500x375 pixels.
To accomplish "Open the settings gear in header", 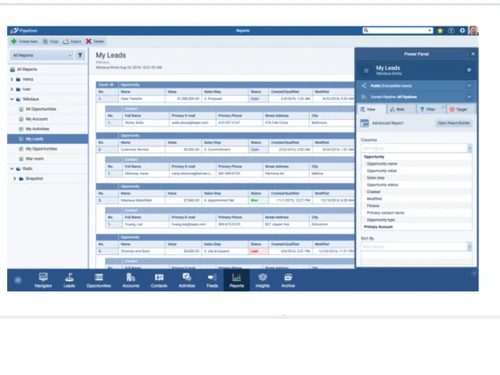I will [462, 31].
